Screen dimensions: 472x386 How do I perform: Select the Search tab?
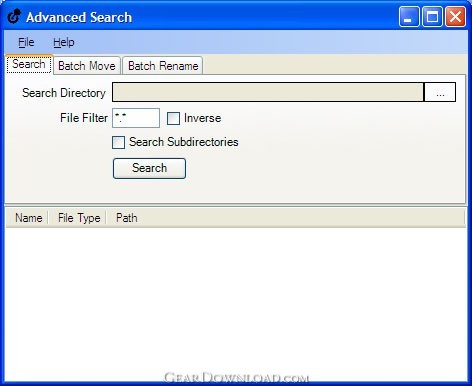29,64
